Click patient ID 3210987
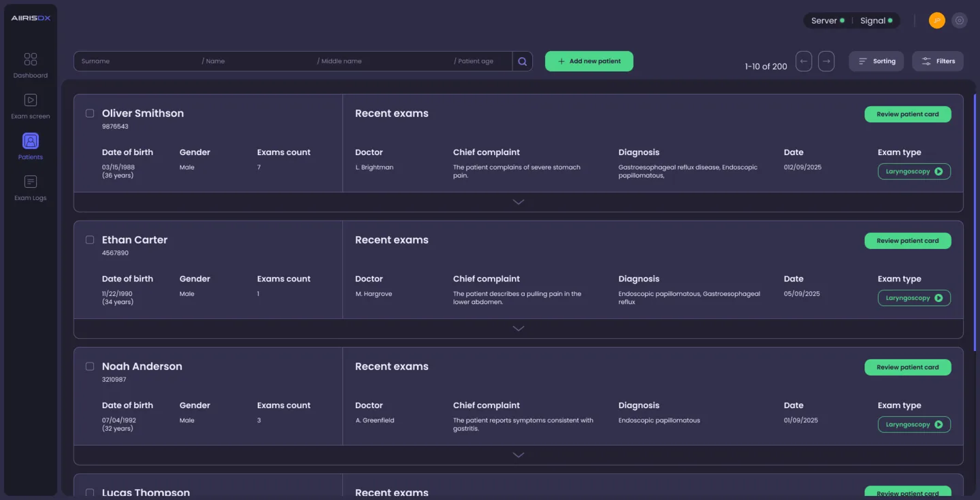 click(x=114, y=380)
